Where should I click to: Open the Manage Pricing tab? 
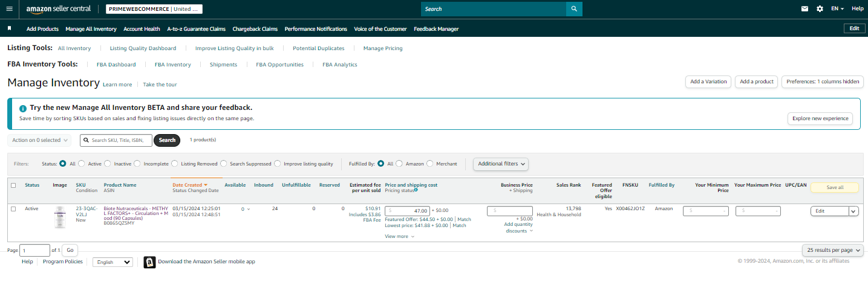click(383, 48)
